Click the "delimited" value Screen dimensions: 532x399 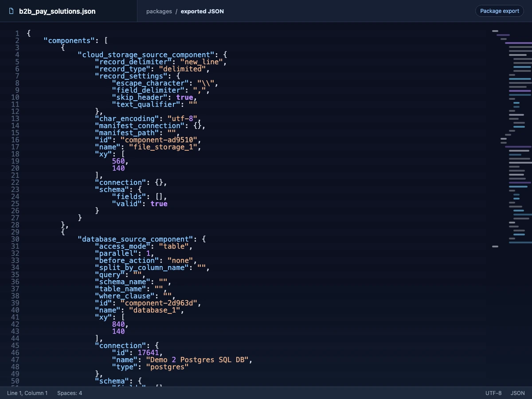(182, 69)
